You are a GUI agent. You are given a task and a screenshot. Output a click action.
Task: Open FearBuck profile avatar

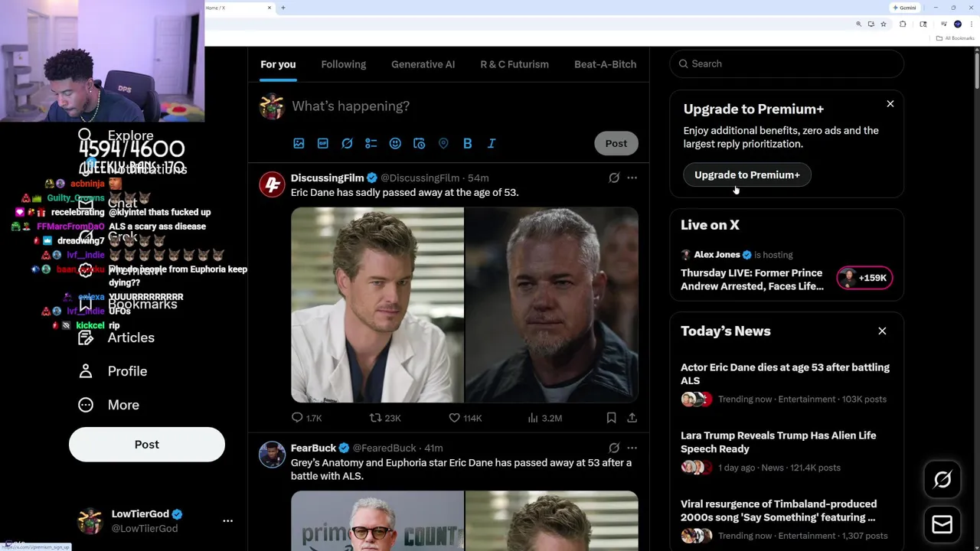[272, 455]
